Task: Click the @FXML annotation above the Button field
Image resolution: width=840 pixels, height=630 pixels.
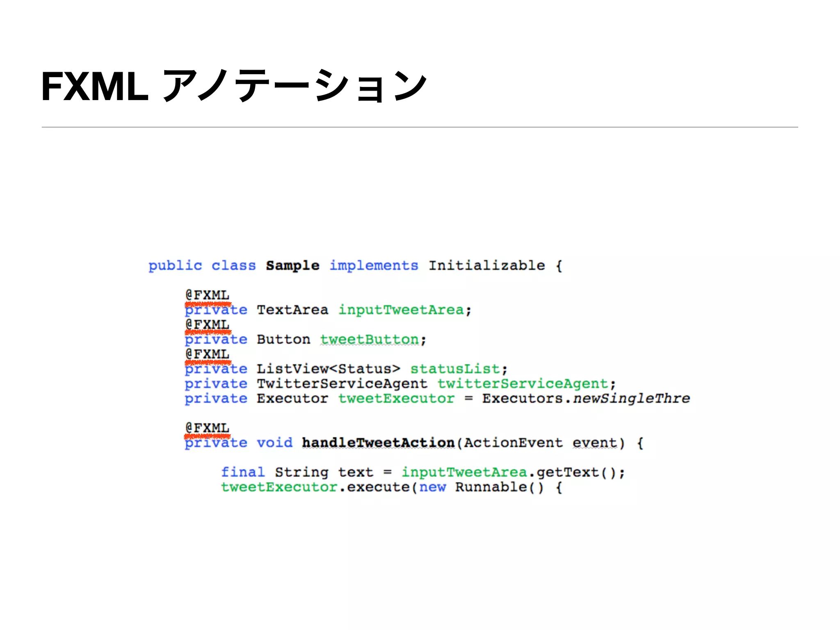Action: [x=207, y=324]
